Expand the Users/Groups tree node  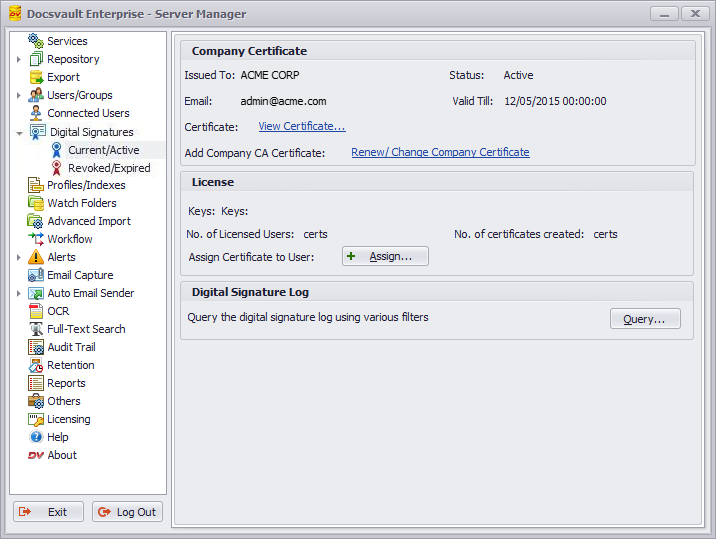19,95
